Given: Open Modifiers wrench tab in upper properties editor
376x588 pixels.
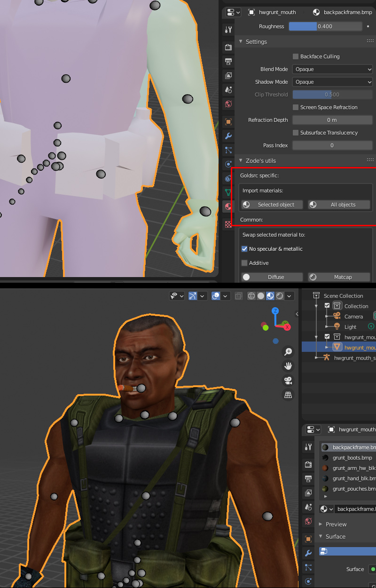Looking at the screenshot, I should (228, 136).
